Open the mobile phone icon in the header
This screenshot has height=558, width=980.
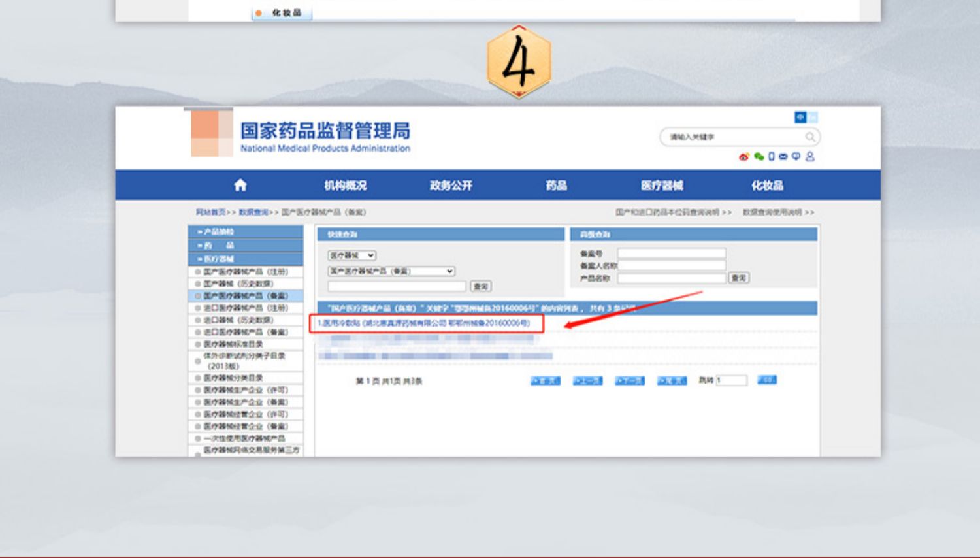pyautogui.click(x=772, y=157)
